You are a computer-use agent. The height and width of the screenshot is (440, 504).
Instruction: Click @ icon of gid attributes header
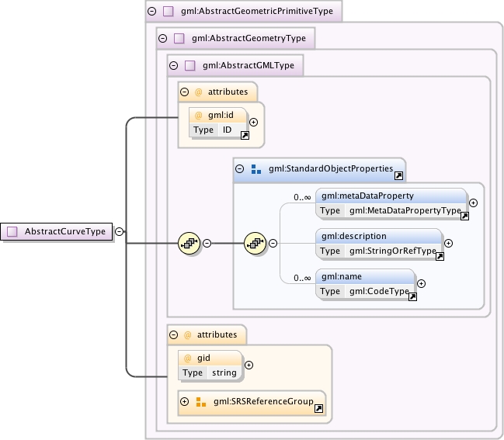(188, 335)
